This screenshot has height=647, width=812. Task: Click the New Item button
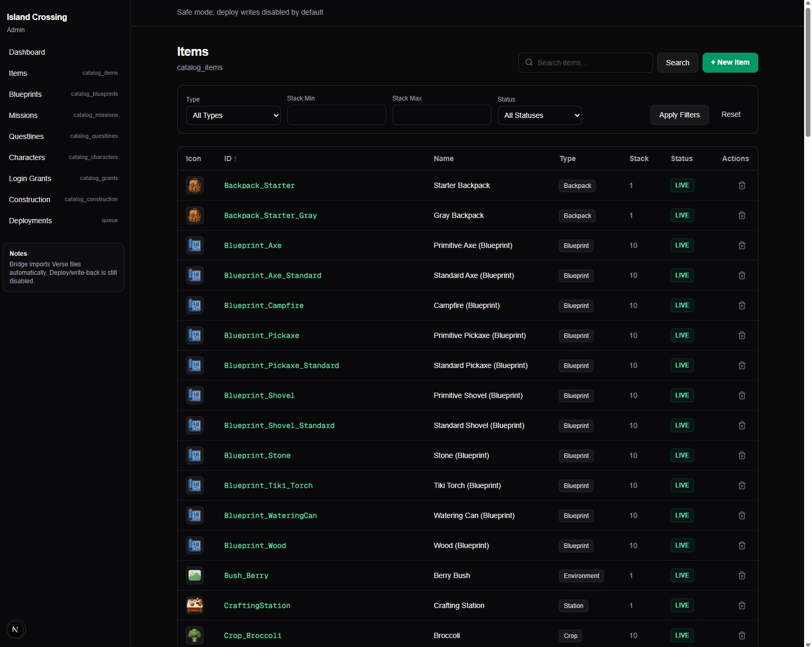click(x=729, y=63)
